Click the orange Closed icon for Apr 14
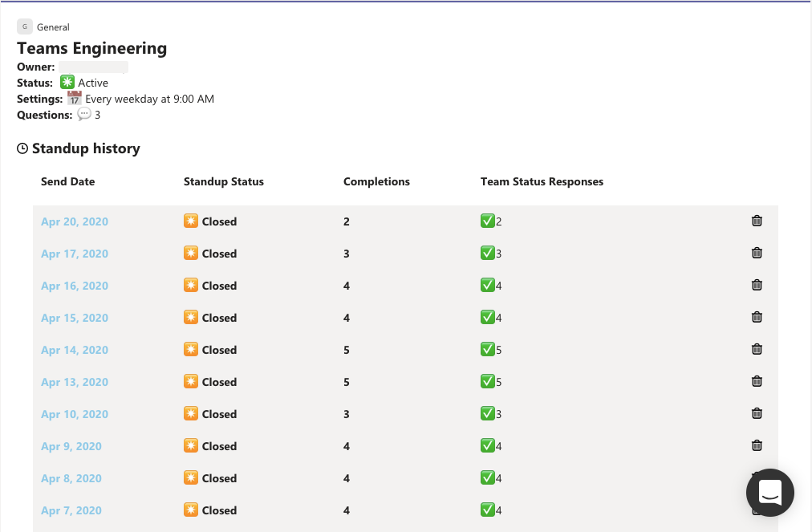 pyautogui.click(x=191, y=350)
